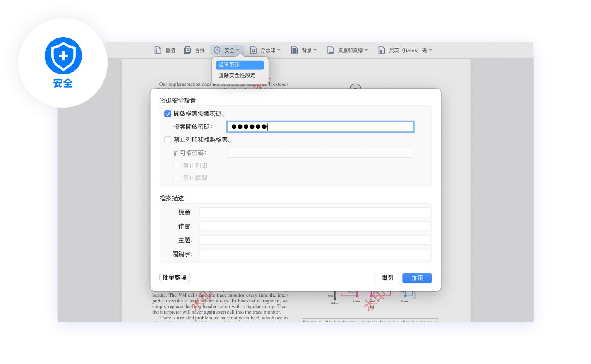Click the 檔案開啟密碼 password field

[x=320, y=127]
